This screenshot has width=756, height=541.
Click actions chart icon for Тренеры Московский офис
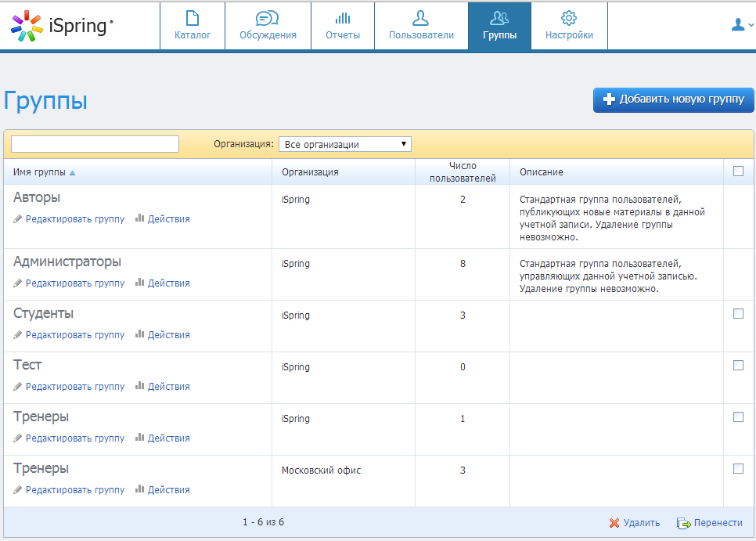coord(140,489)
